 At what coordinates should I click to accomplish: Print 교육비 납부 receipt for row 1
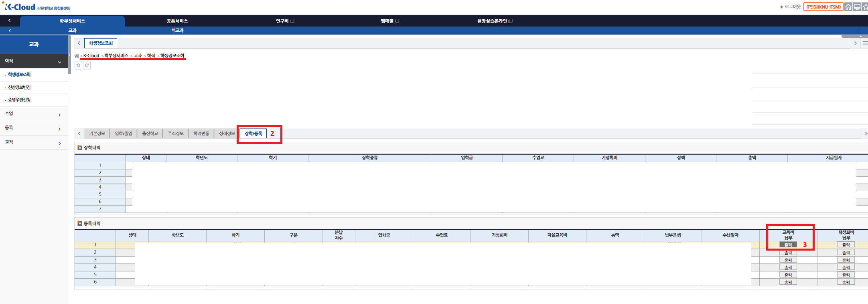tap(788, 245)
